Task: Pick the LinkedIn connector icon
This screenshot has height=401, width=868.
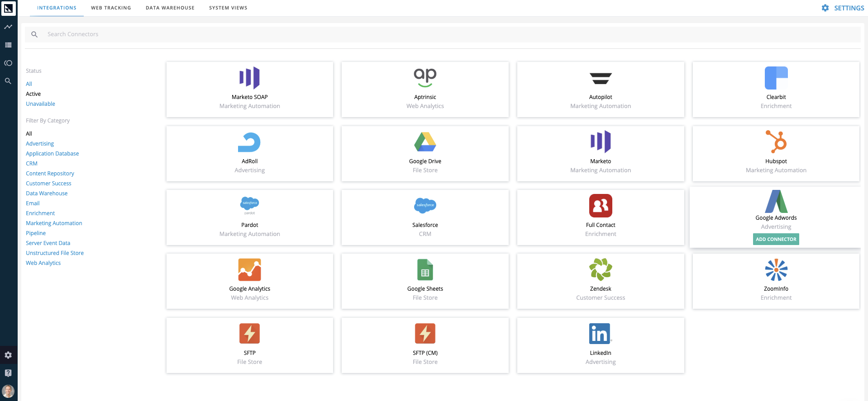Action: coord(600,334)
